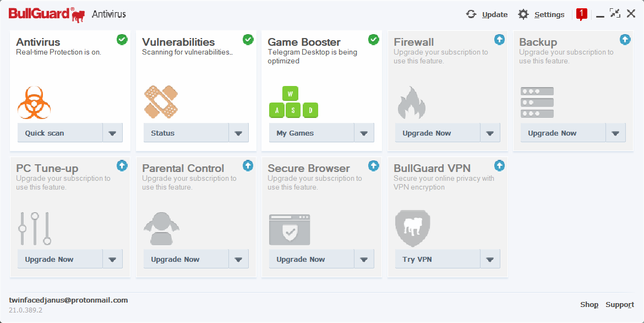Open the Settings link in header
The height and width of the screenshot is (323, 644).
pos(549,14)
